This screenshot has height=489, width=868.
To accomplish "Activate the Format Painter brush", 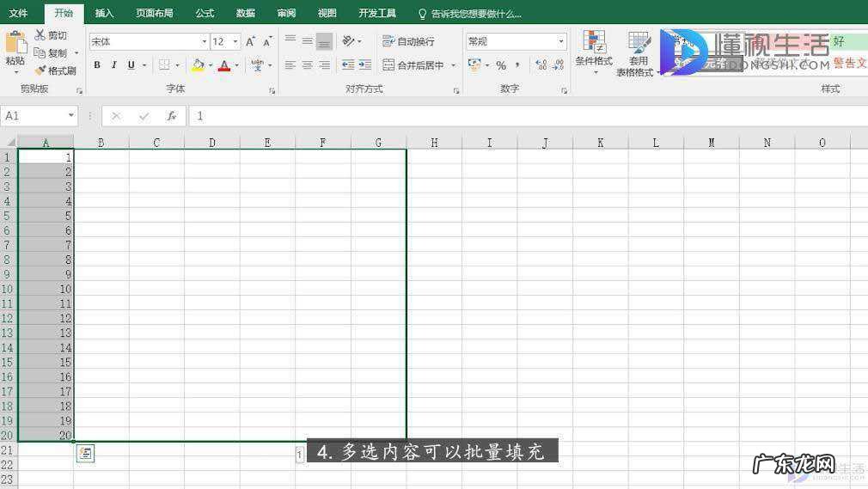I will click(x=55, y=70).
